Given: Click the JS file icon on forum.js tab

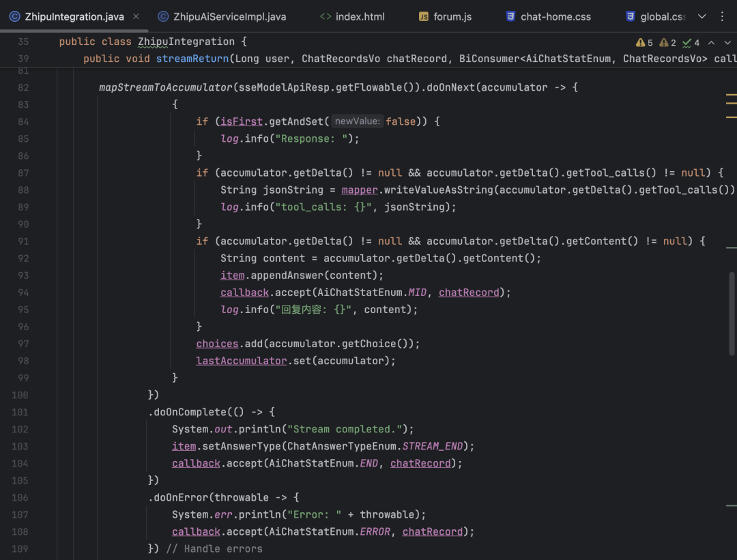Looking at the screenshot, I should (424, 16).
